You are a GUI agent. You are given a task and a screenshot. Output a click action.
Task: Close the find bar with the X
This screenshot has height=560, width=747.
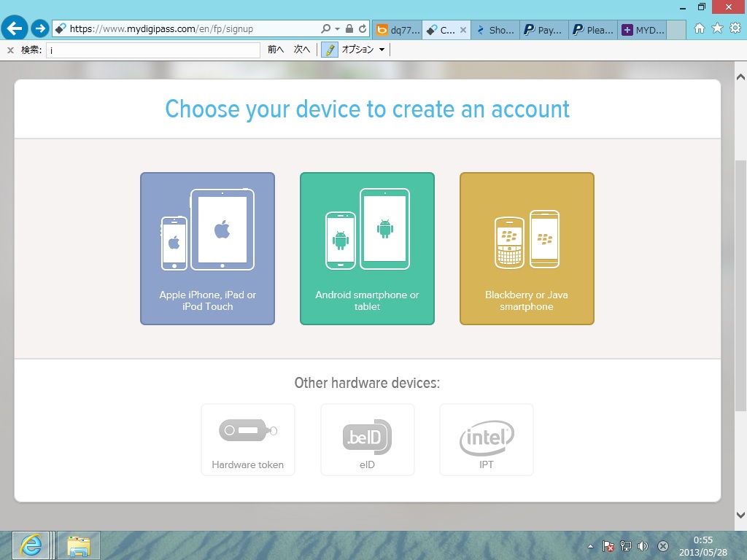[10, 50]
